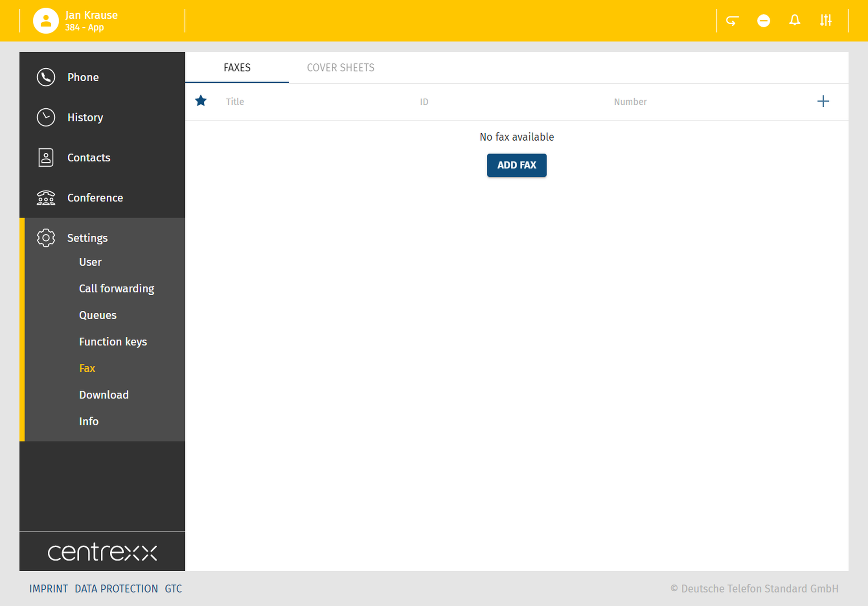Toggle do-not-disturb icon in header
Image resolution: width=868 pixels, height=606 pixels.
tap(763, 20)
